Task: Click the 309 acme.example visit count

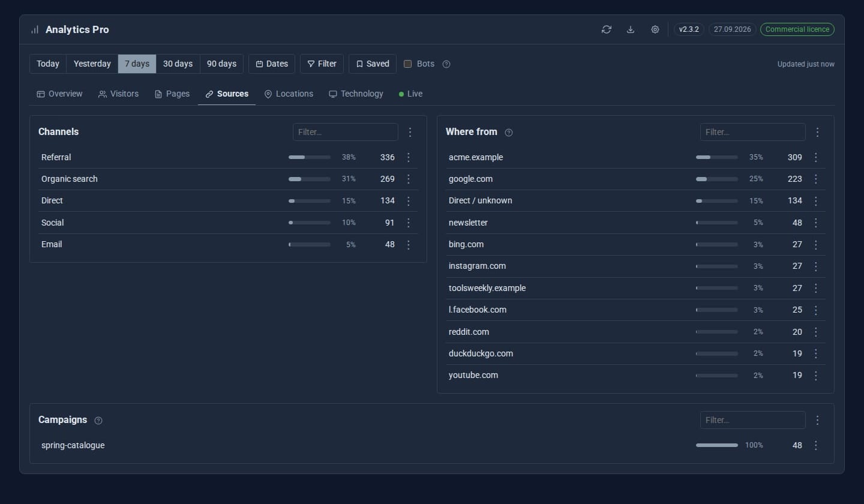Action: coord(795,157)
